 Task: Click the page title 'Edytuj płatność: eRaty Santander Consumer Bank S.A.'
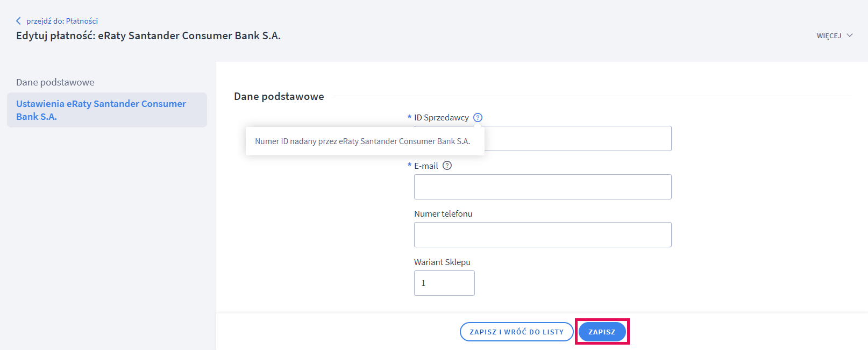pyautogui.click(x=148, y=35)
